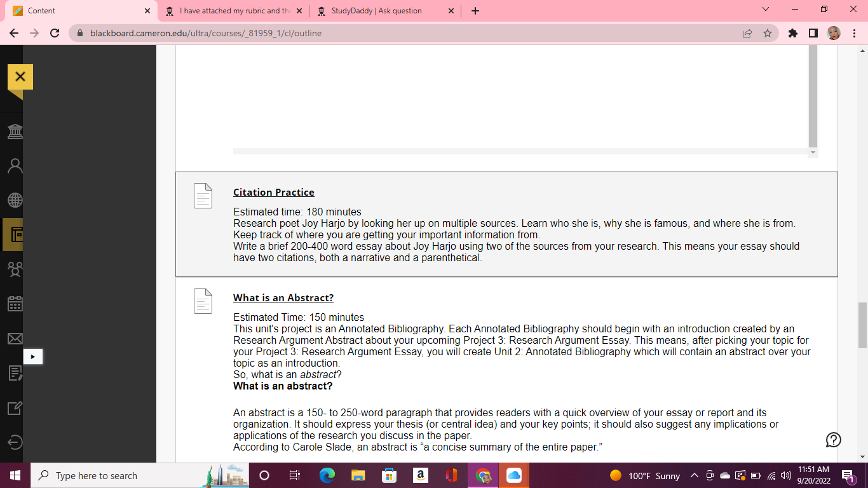The height and width of the screenshot is (488, 868).
Task: Open the Activity Stream globe icon
Action: [x=15, y=200]
